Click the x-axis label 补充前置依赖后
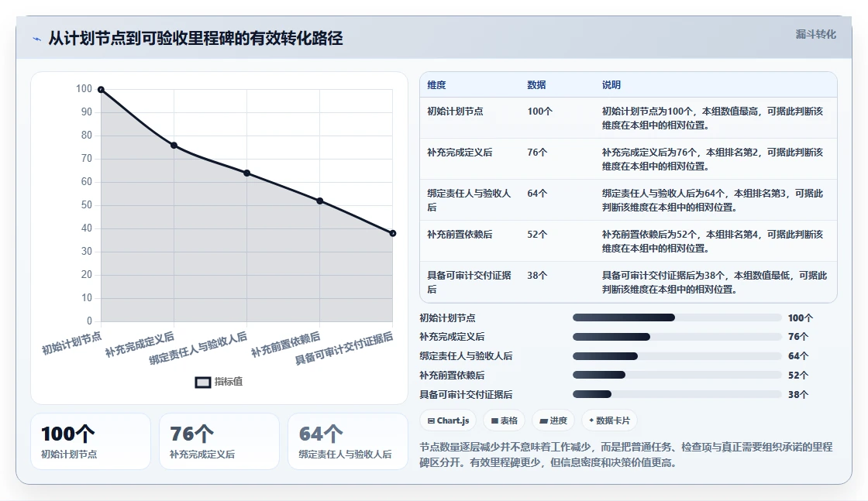The width and height of the screenshot is (868, 501). (x=286, y=344)
